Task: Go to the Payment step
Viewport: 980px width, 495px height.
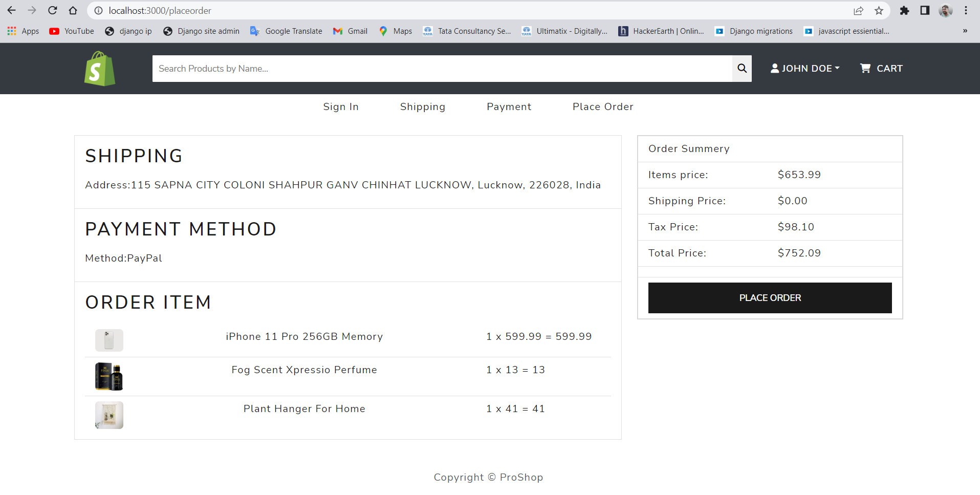Action: [x=509, y=107]
